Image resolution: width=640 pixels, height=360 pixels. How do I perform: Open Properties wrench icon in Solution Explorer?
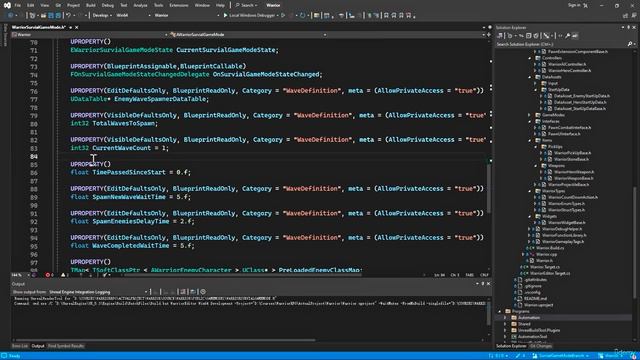[568, 36]
